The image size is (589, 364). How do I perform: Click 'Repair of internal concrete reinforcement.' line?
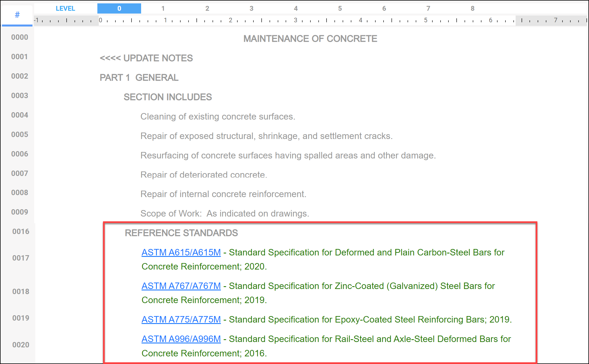[223, 194]
